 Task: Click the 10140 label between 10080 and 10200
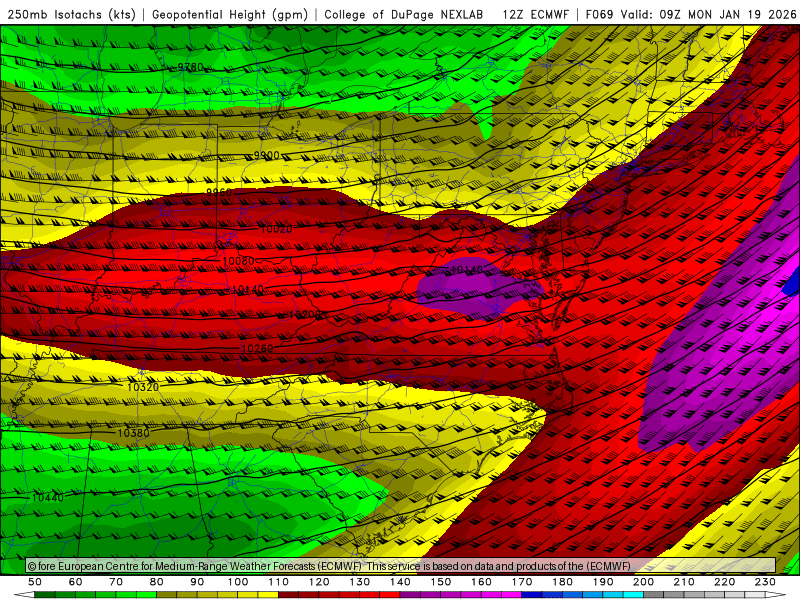pos(248,289)
